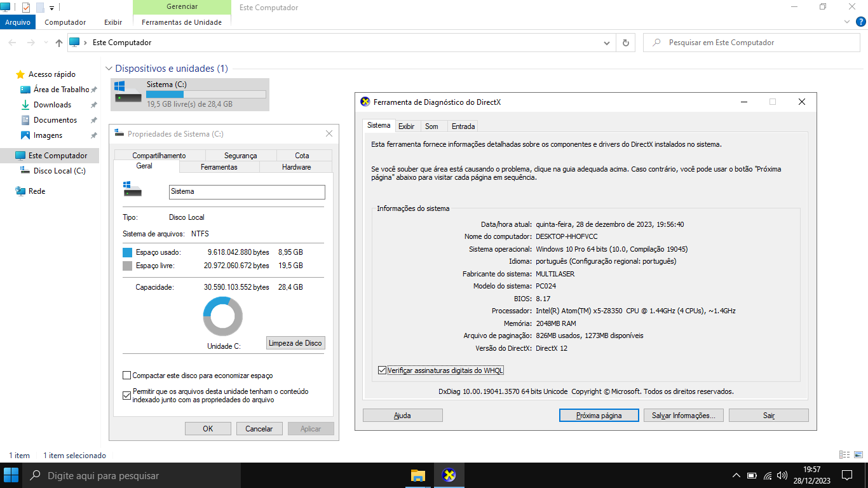Select the Sistema tab in DirectX tool

(x=379, y=125)
